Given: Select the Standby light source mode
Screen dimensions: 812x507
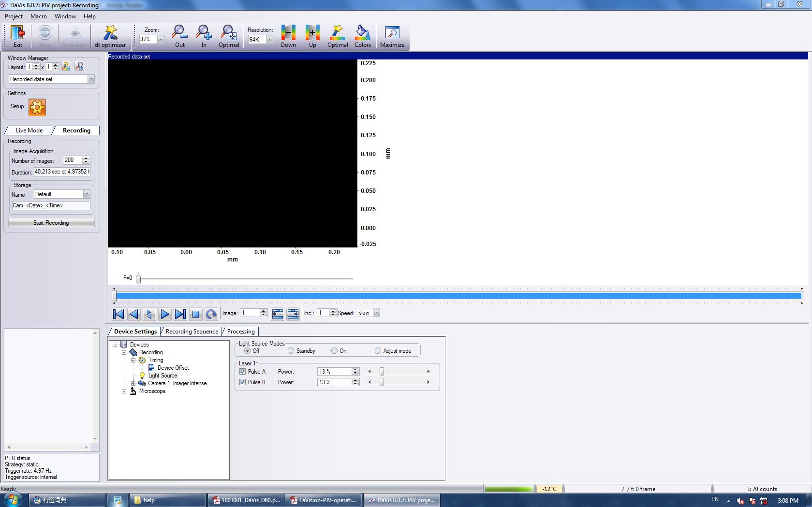Looking at the screenshot, I should (291, 351).
